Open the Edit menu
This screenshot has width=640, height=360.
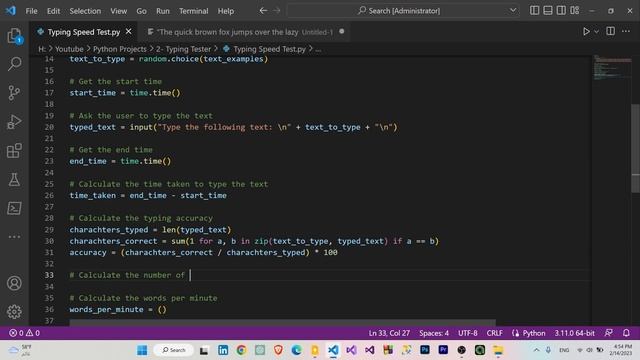[53, 11]
